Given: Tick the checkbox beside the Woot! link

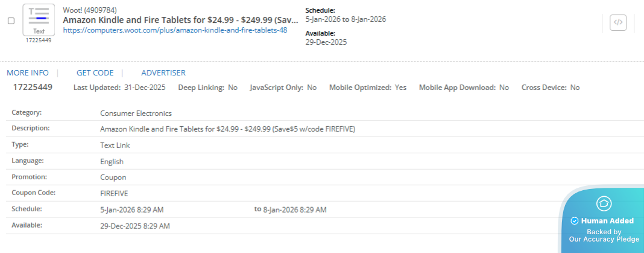Looking at the screenshot, I should click(x=11, y=21).
